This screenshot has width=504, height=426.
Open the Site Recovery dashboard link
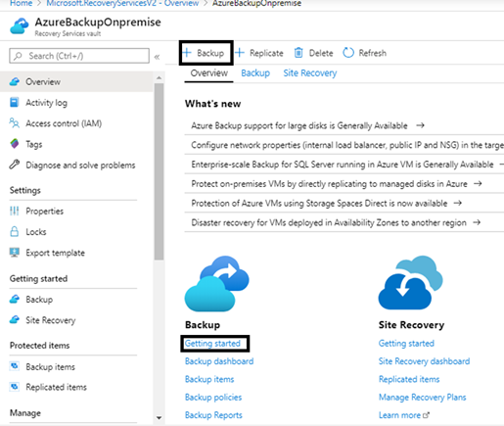424,361
